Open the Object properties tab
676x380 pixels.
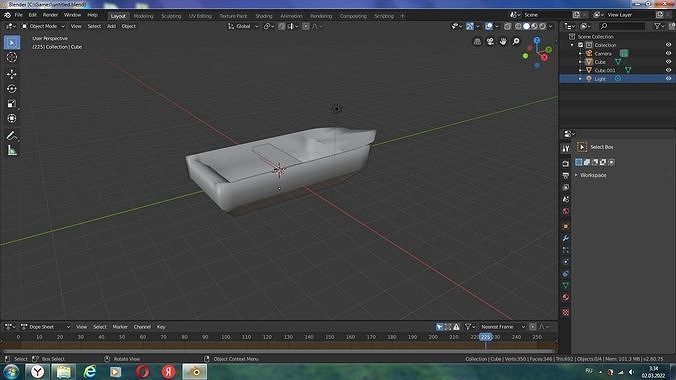tap(566, 226)
